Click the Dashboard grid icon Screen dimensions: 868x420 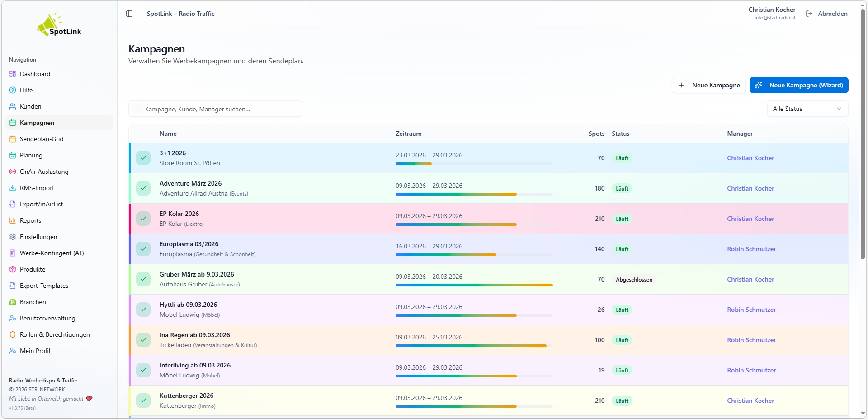pyautogui.click(x=13, y=74)
